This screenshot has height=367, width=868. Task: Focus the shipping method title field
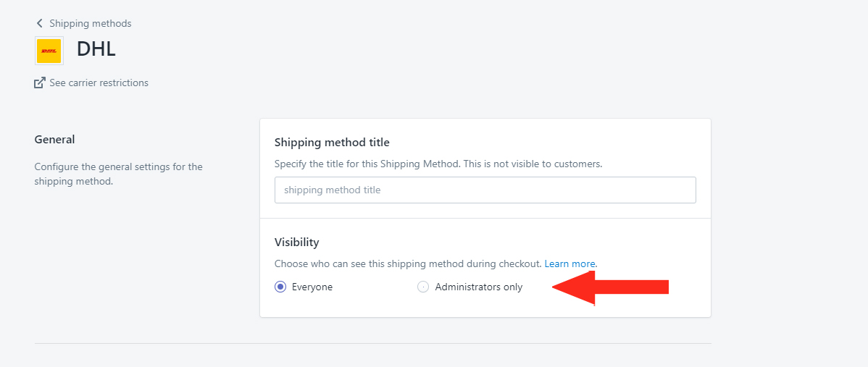click(x=485, y=190)
